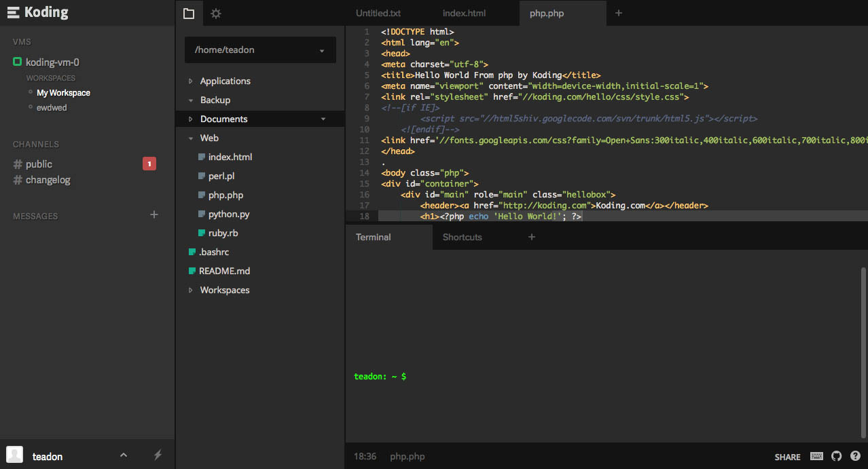Image resolution: width=868 pixels, height=469 pixels.
Task: Click the ruby.rb file icon
Action: (201, 233)
